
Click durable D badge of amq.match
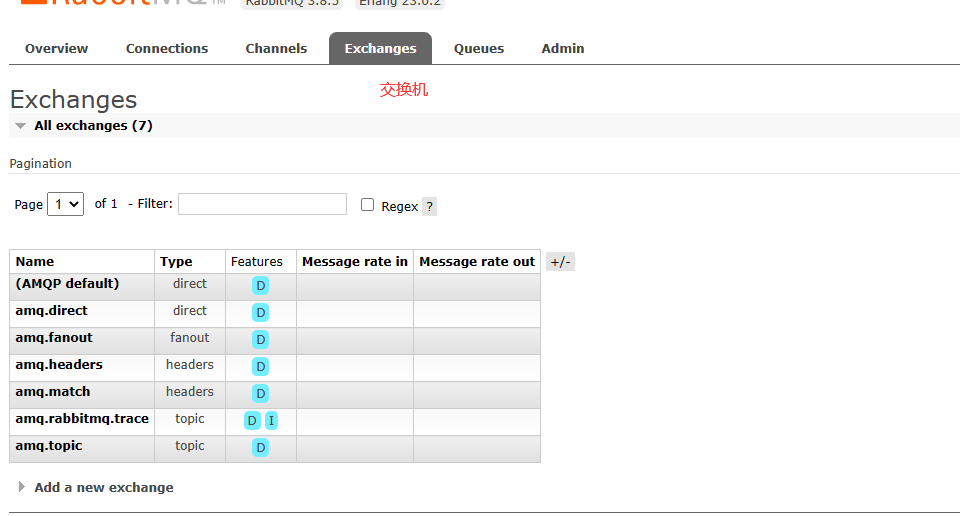coord(260,393)
